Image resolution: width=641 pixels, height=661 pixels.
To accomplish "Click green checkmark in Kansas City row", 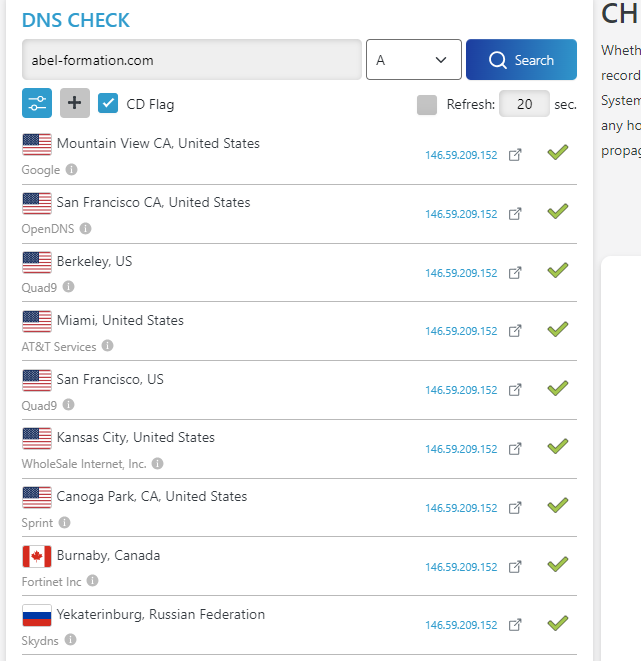I will pos(557,446).
